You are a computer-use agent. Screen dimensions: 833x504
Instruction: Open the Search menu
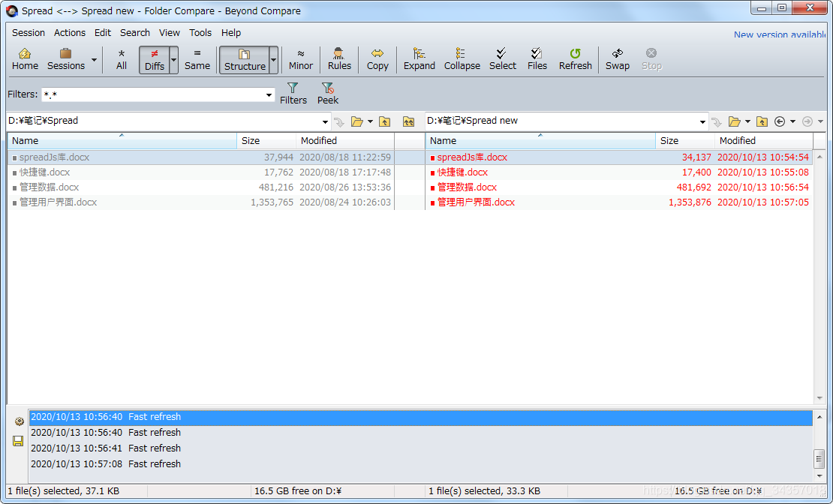[x=135, y=33]
